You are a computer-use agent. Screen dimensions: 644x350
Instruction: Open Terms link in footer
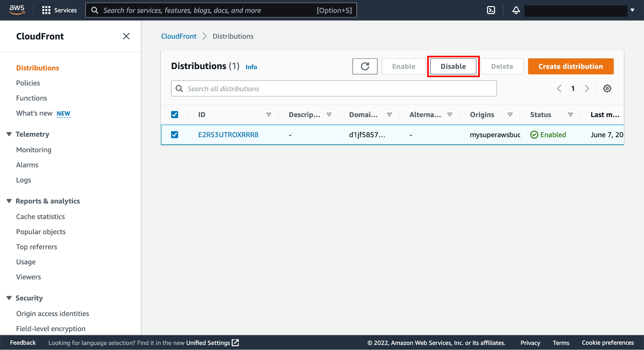pyautogui.click(x=561, y=343)
